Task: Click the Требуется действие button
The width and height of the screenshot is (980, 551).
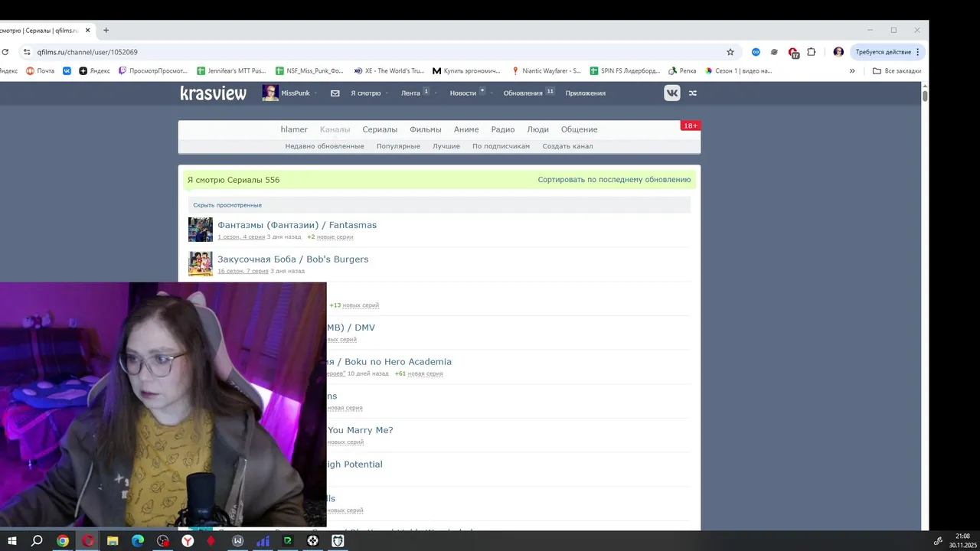Action: (887, 52)
